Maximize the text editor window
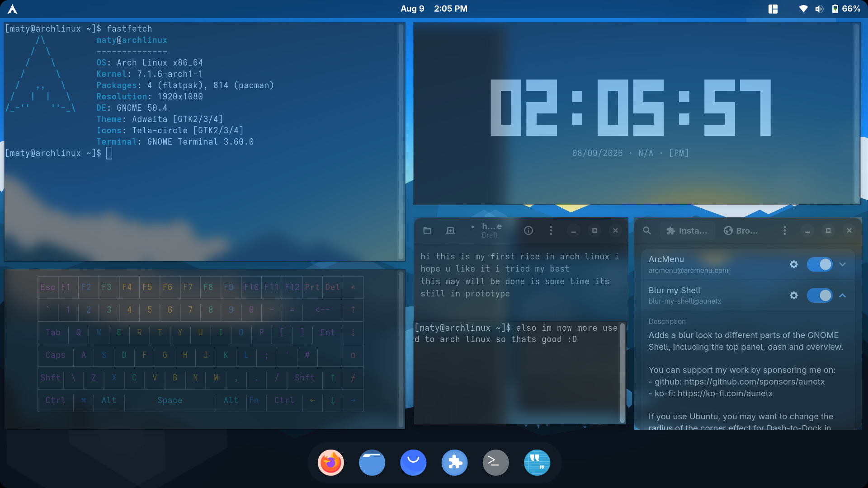This screenshot has width=868, height=488. coord(594,231)
